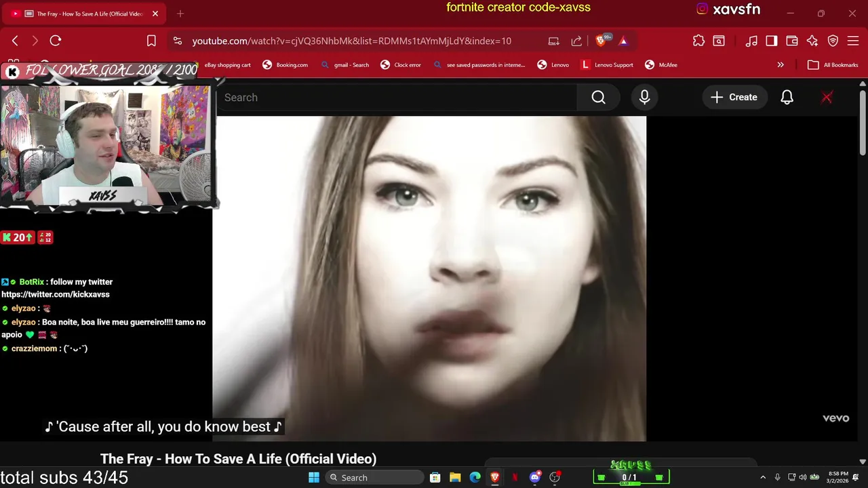
Task: Open the Booking.com bookmark
Action: [285, 65]
